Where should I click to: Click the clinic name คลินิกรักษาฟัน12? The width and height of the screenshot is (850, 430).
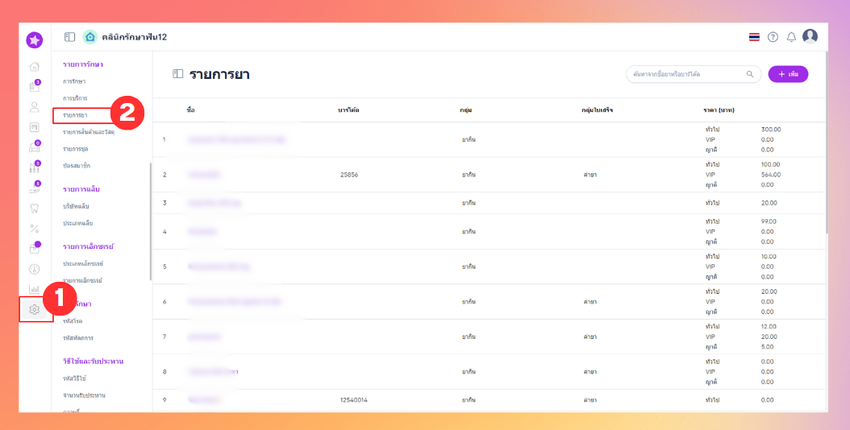[x=133, y=37]
